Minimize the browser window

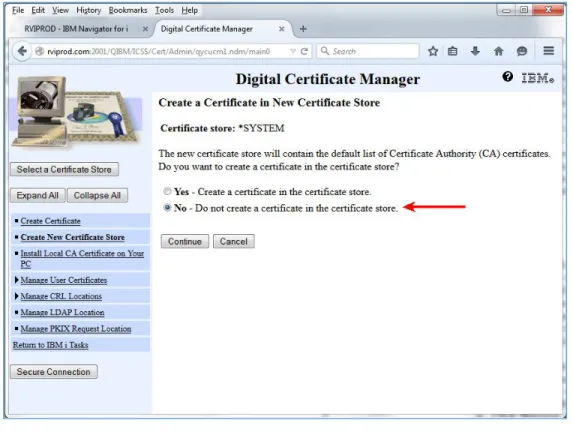coord(506,10)
